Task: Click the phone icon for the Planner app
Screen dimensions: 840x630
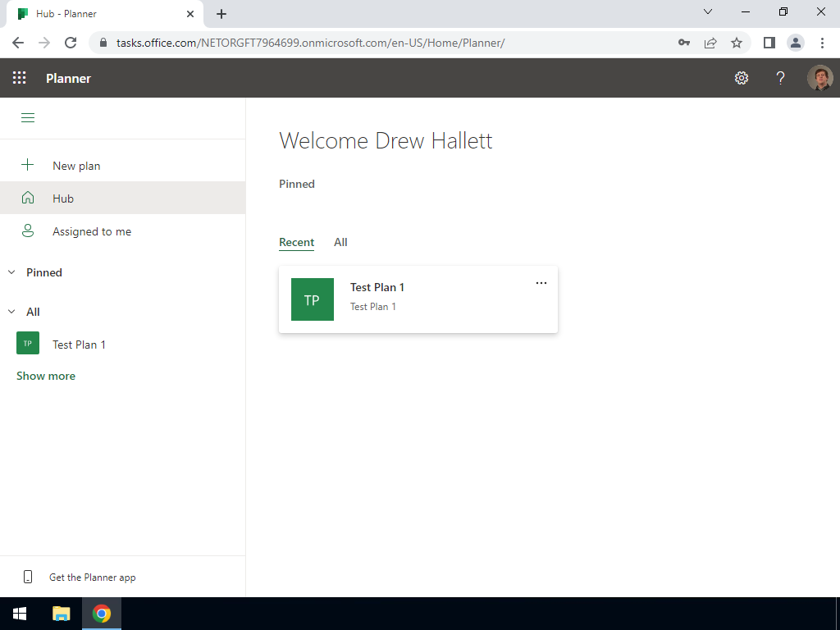Action: 28,577
